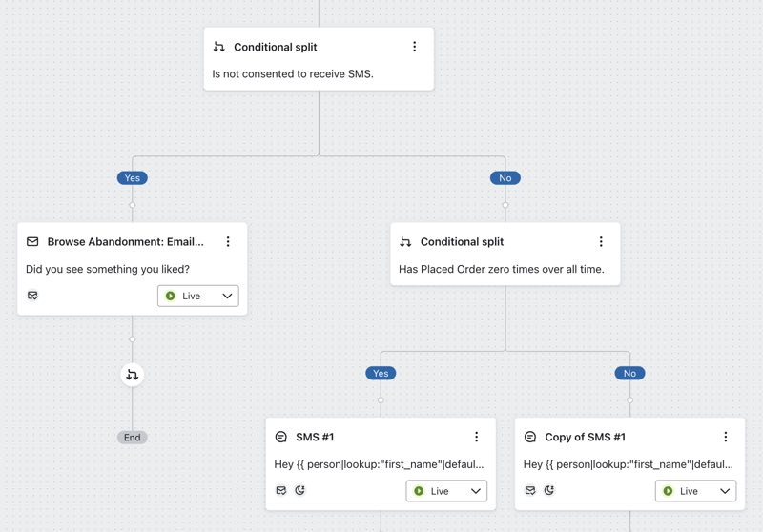This screenshot has height=532, width=763.
Task: Open three-dot menu on Copy of SMS #1
Action: pyautogui.click(x=725, y=437)
